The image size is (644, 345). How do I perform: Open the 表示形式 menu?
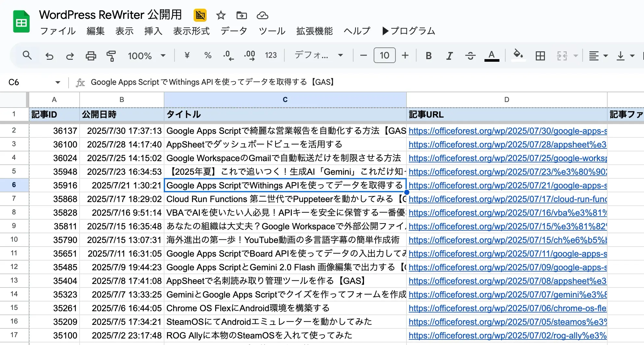coord(191,31)
